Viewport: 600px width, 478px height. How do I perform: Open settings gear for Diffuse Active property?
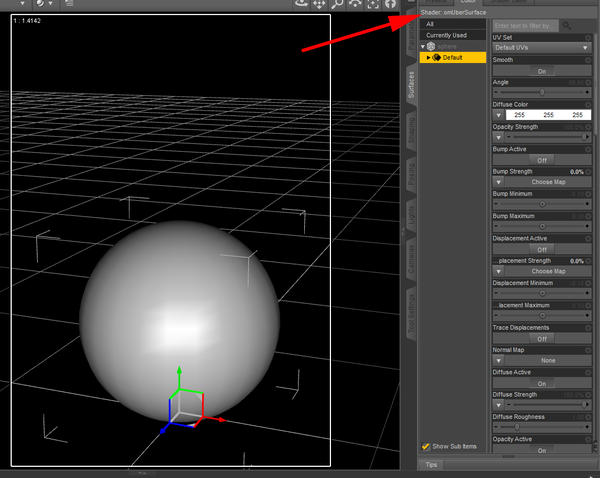588,372
